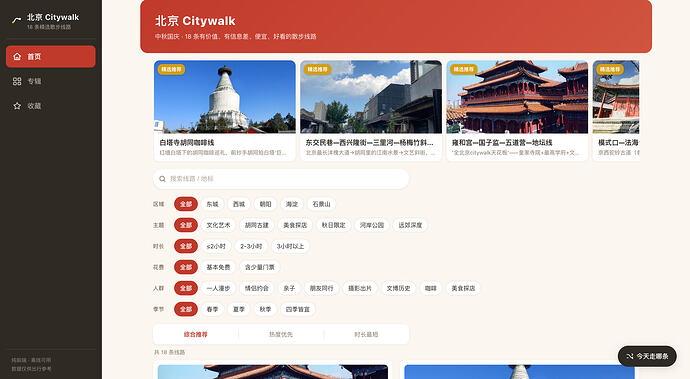Open the partially visible 模式口—法海 card
Screen dimensions: 690x379
point(616,110)
